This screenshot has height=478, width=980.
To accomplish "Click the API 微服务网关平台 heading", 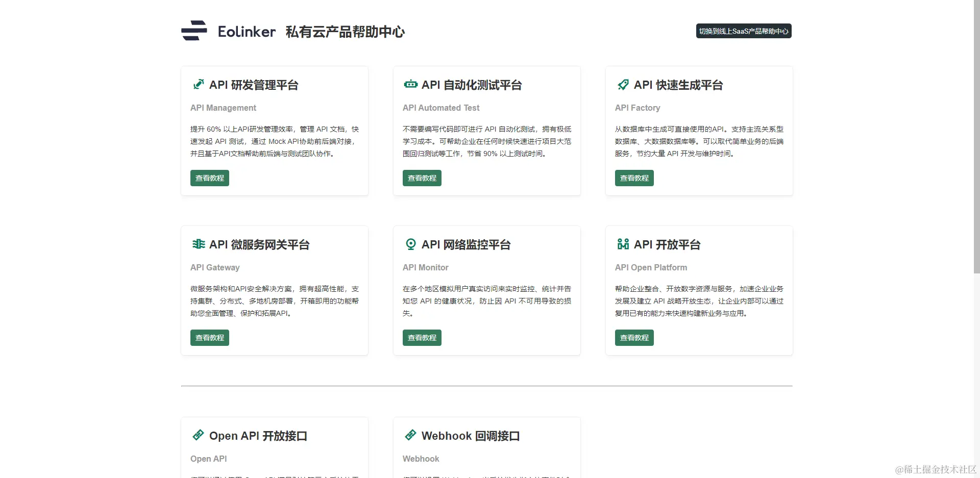I will (x=259, y=245).
